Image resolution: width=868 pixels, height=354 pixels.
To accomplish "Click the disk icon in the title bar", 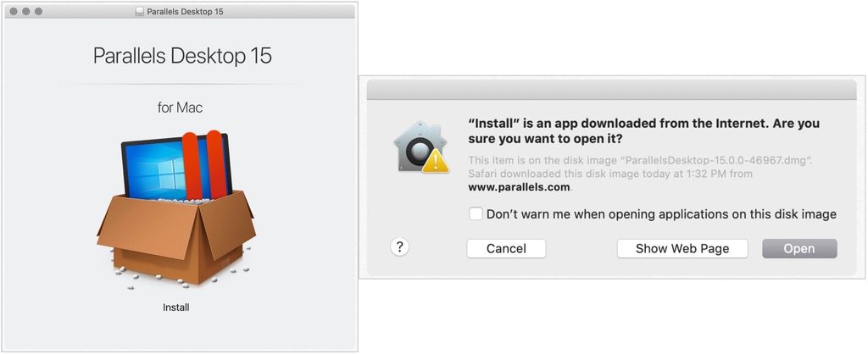I will [140, 11].
